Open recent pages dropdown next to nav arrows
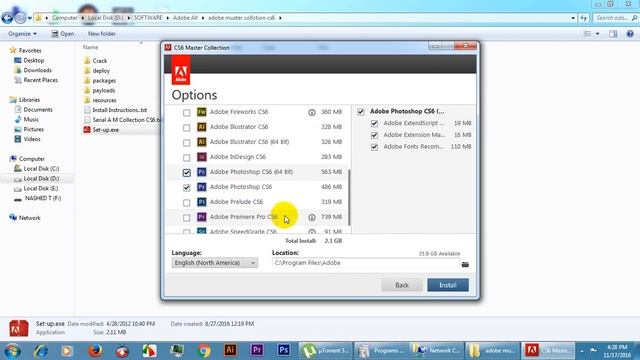640x360 pixels. (x=29, y=18)
